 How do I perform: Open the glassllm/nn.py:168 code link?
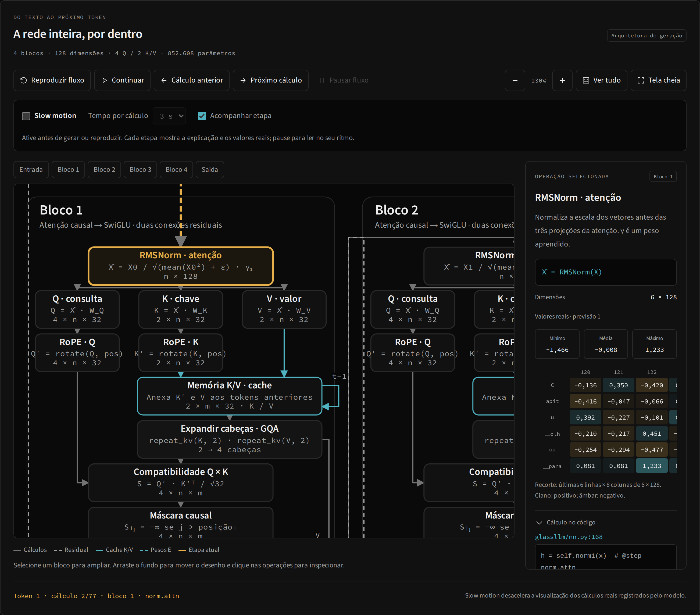[x=569, y=537]
